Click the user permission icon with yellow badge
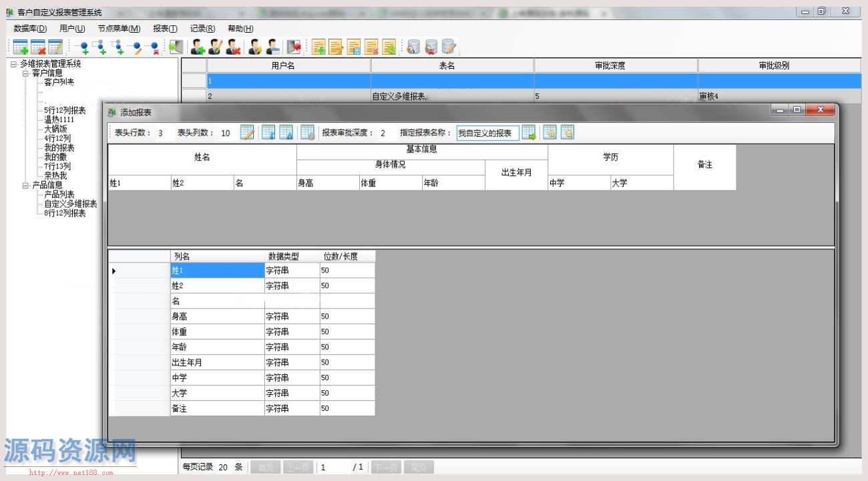Image resolution: width=868 pixels, height=481 pixels. tap(255, 47)
